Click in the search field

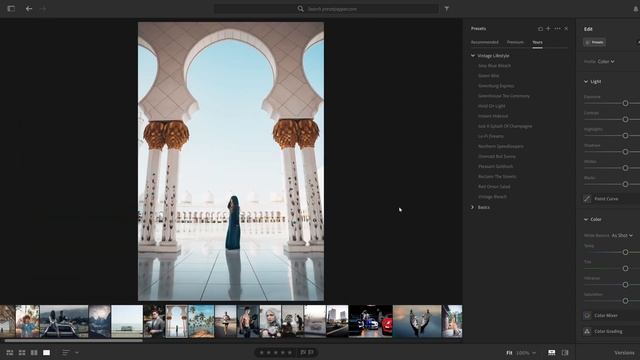(x=327, y=9)
